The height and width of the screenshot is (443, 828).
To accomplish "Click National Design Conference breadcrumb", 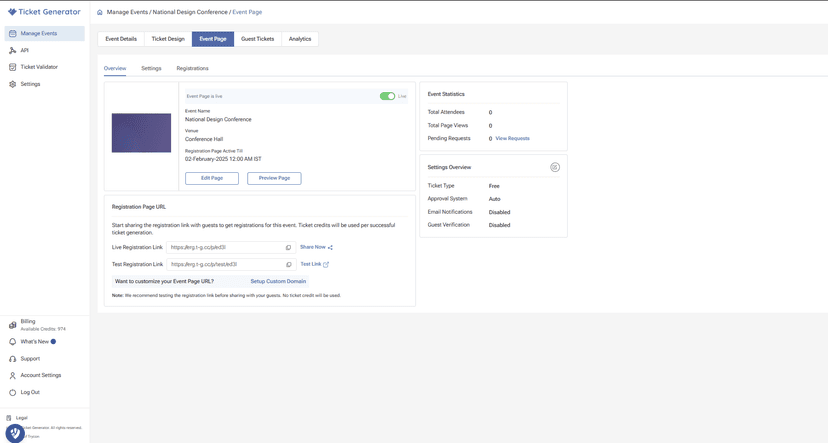I will [190, 12].
